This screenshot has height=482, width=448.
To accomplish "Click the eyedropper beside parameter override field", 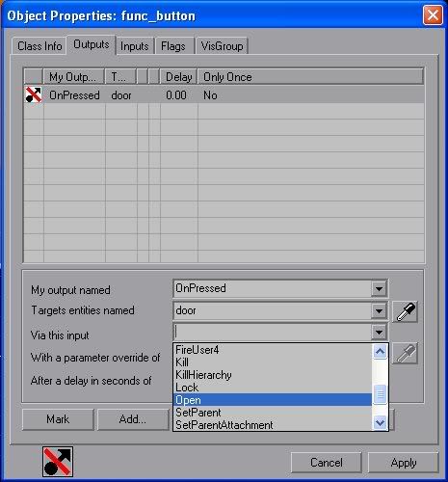I will pos(405,354).
